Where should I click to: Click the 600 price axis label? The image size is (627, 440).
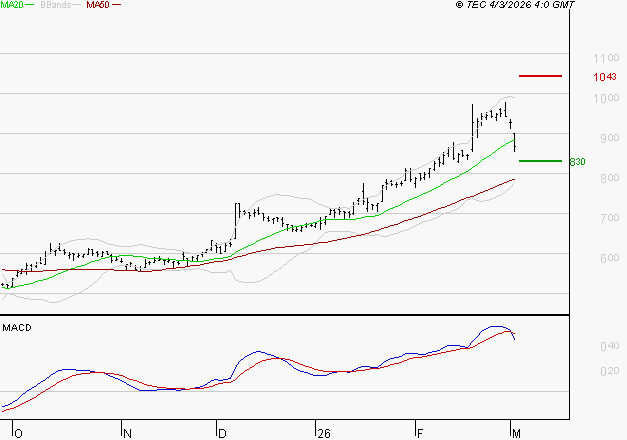click(x=609, y=258)
